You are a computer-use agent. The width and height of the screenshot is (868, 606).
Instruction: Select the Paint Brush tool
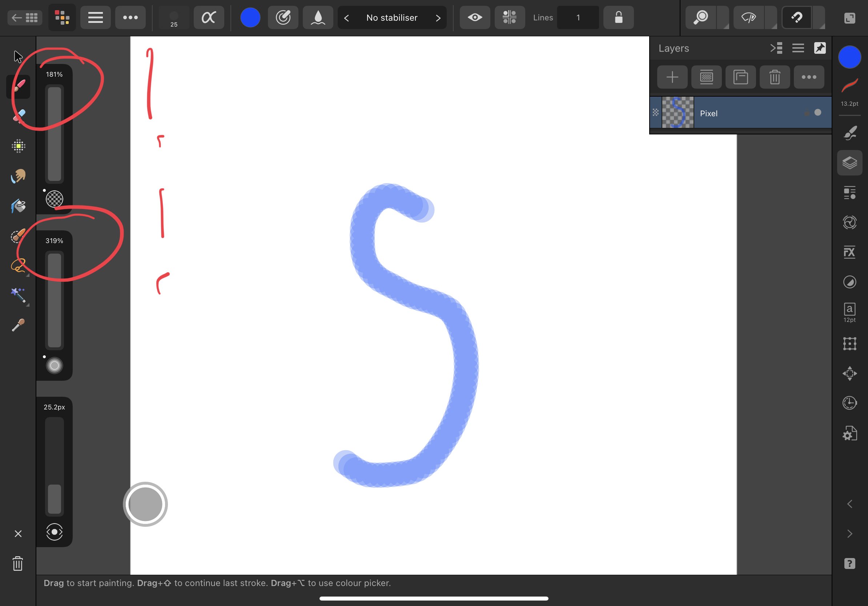pos(18,86)
